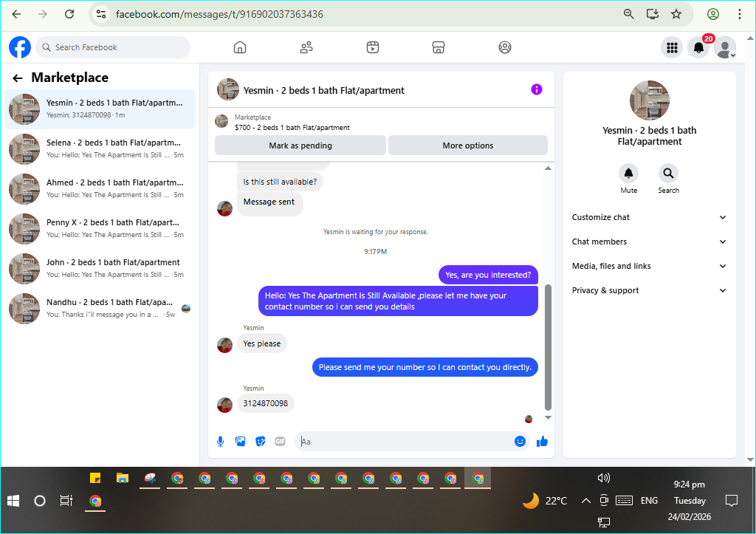This screenshot has height=534, width=756.
Task: Open File Explorer from taskbar
Action: click(x=123, y=478)
